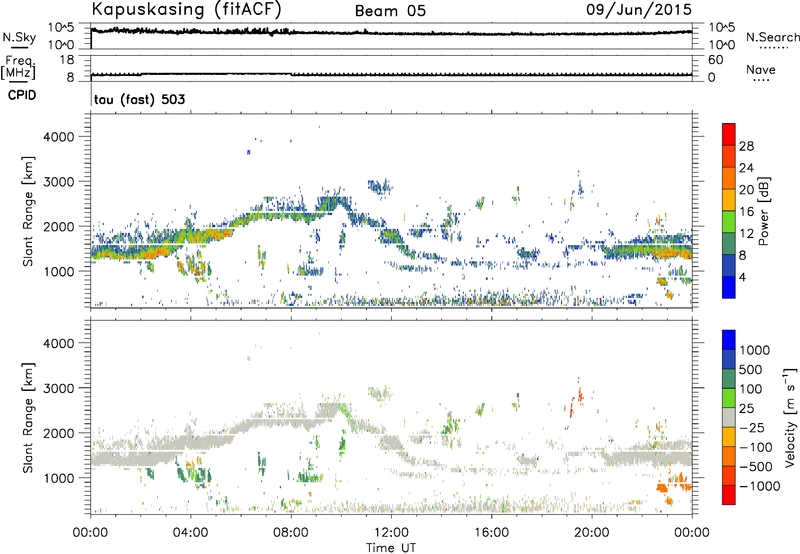Click the '-1000' velocity scale value
800x554 pixels.
(x=760, y=486)
